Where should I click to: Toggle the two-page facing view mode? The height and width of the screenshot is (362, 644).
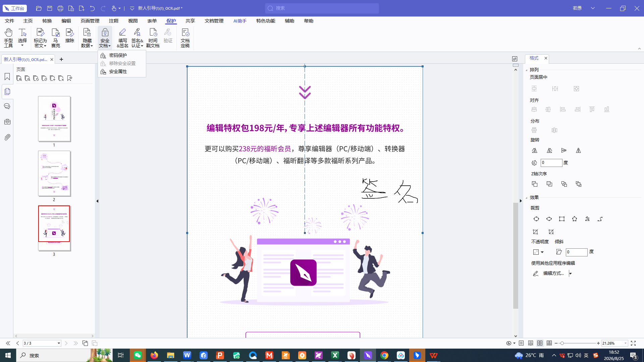540,343
